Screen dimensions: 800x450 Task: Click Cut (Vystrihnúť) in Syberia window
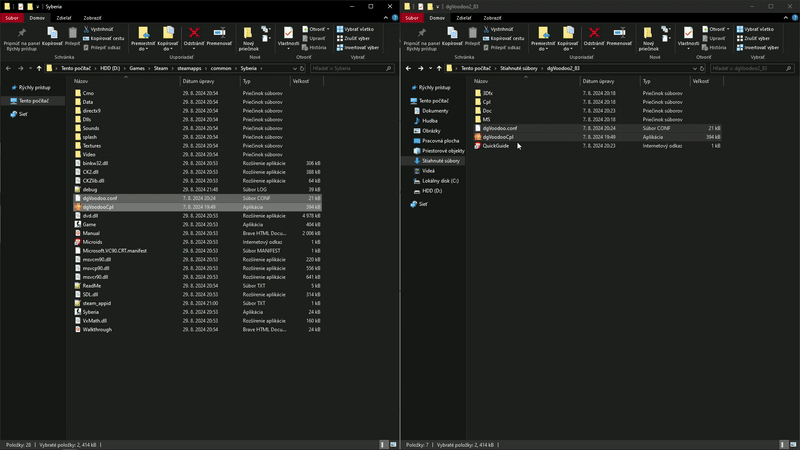coord(98,29)
